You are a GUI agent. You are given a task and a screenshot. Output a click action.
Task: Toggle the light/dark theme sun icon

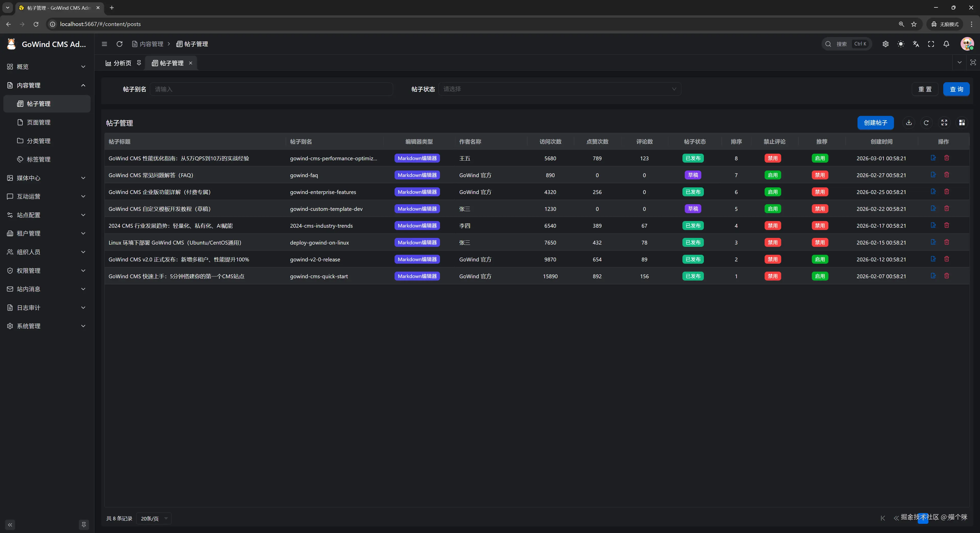click(900, 44)
